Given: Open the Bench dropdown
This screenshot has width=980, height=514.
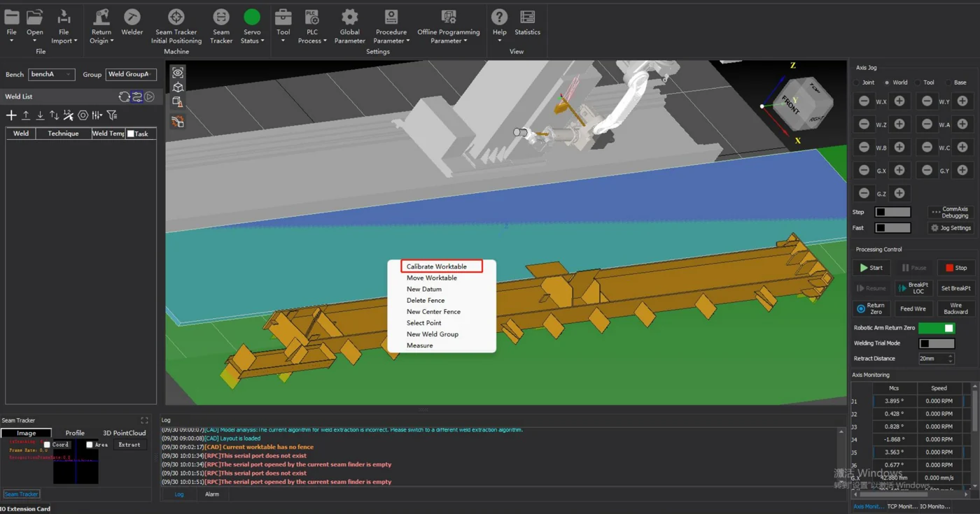Looking at the screenshot, I should pyautogui.click(x=51, y=74).
